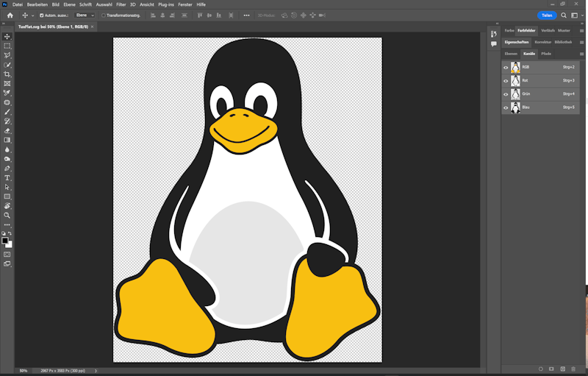Select the Move tool in the toolbox

[7, 36]
